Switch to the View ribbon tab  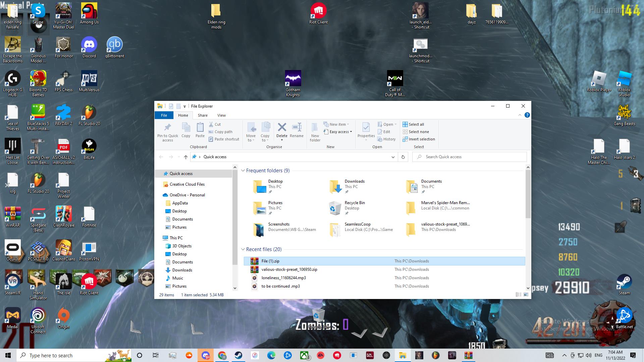click(x=221, y=115)
